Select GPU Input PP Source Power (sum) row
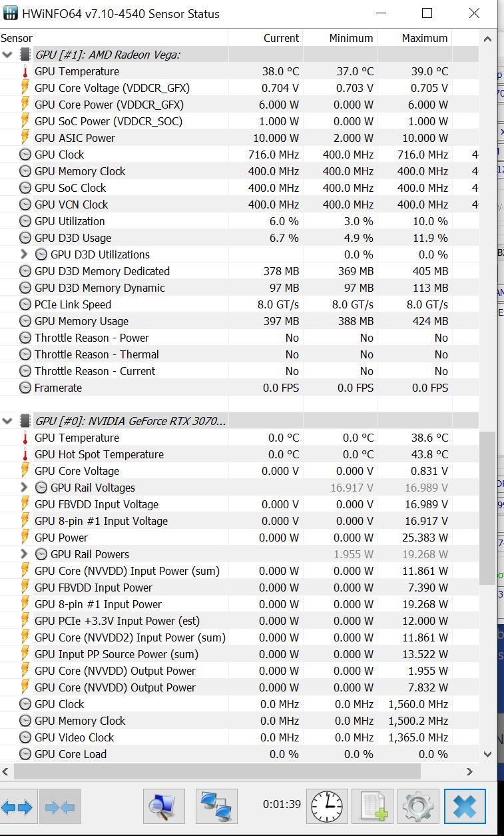 tap(239, 654)
